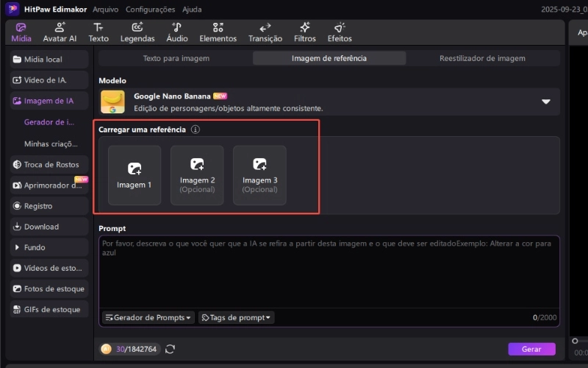Open the Mídia toolbar tab
This screenshot has height=368, width=588.
[x=21, y=32]
